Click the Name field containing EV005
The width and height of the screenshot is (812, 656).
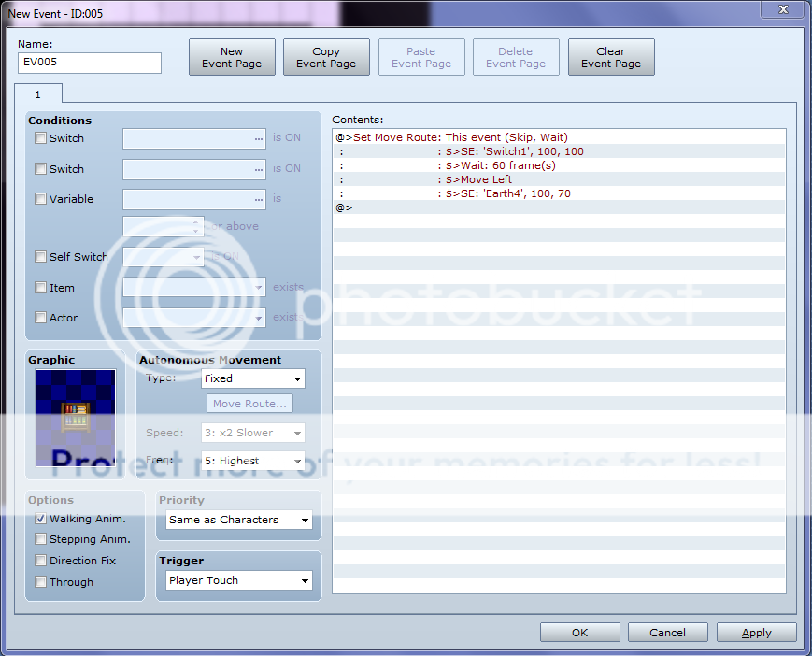pos(90,63)
